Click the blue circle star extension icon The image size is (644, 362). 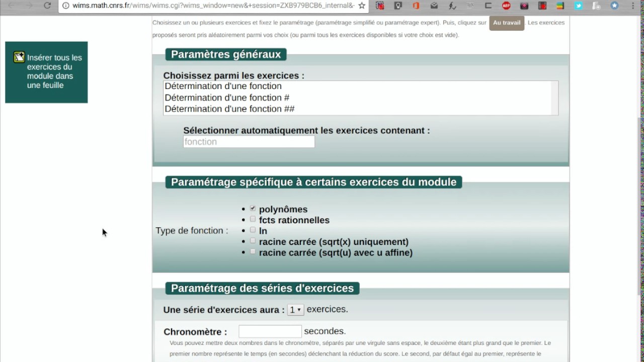(x=614, y=6)
